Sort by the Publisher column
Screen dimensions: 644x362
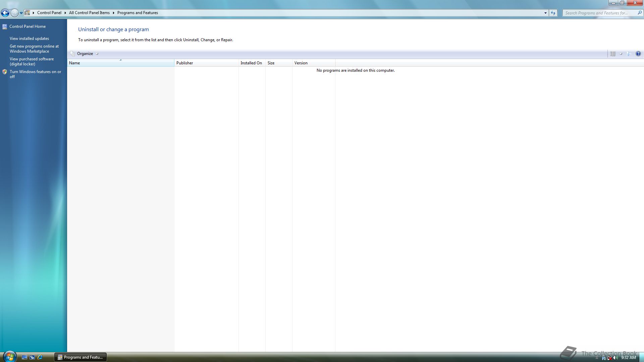206,63
